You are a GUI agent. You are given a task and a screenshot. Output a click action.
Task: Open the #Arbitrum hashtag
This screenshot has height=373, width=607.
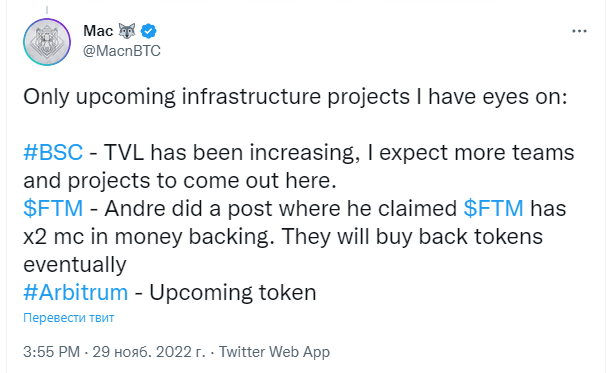(75, 292)
